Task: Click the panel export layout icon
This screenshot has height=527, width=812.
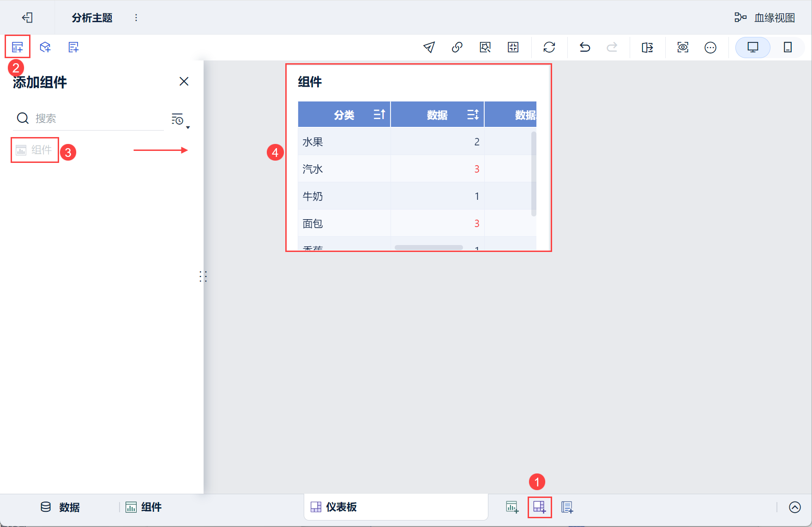Action: pos(647,47)
